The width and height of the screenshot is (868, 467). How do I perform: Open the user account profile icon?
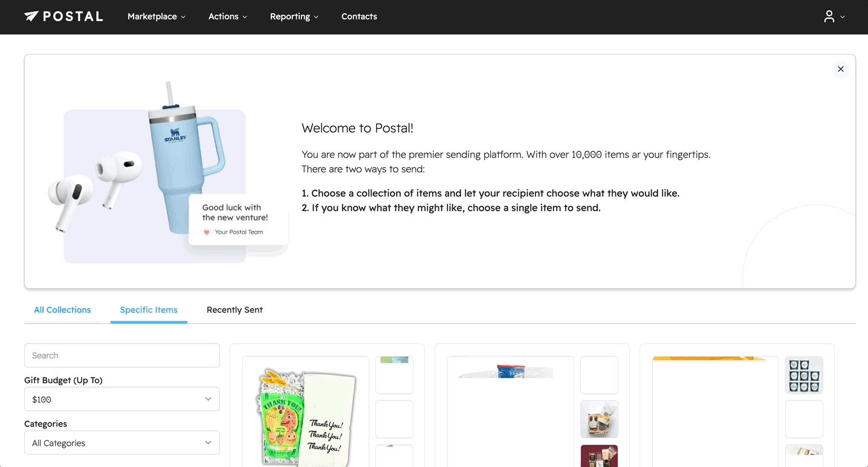pyautogui.click(x=829, y=16)
